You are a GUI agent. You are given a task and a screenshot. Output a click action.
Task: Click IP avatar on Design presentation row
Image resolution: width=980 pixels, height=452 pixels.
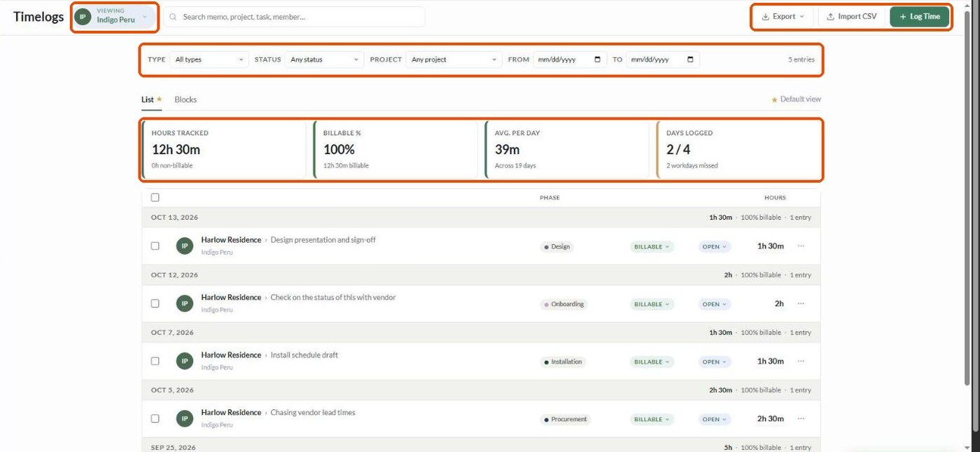185,246
